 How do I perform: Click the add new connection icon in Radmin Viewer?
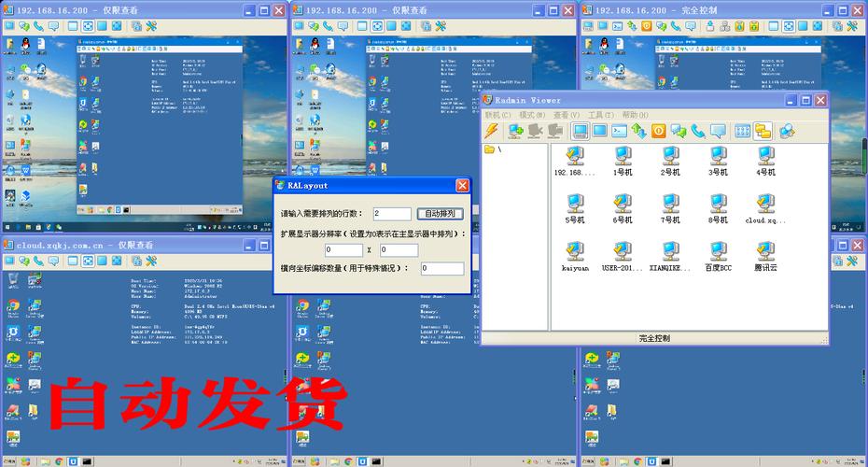tap(516, 132)
